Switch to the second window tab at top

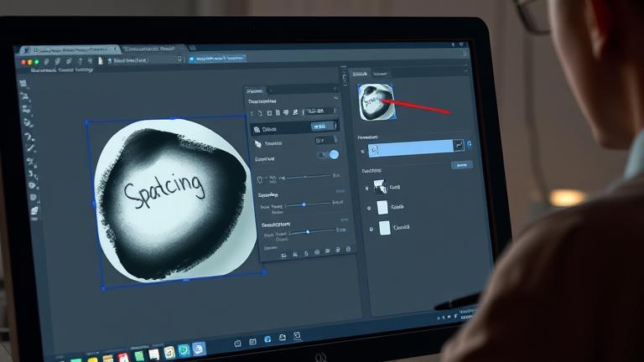click(153, 49)
